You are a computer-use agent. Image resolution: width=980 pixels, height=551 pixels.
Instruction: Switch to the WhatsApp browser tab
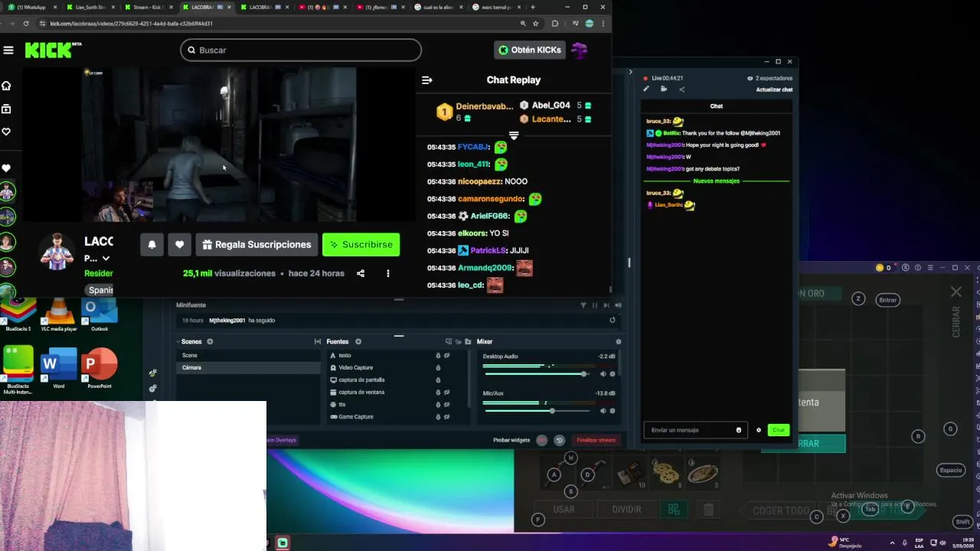[x=31, y=7]
